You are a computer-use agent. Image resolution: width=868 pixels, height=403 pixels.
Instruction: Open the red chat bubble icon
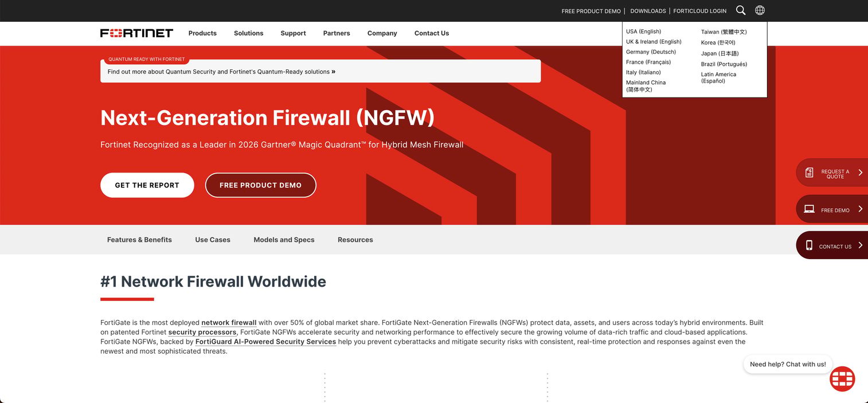[842, 379]
